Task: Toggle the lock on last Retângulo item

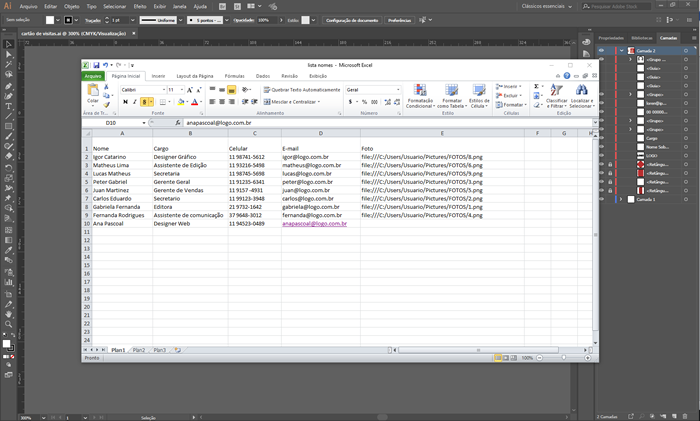Action: (610, 191)
